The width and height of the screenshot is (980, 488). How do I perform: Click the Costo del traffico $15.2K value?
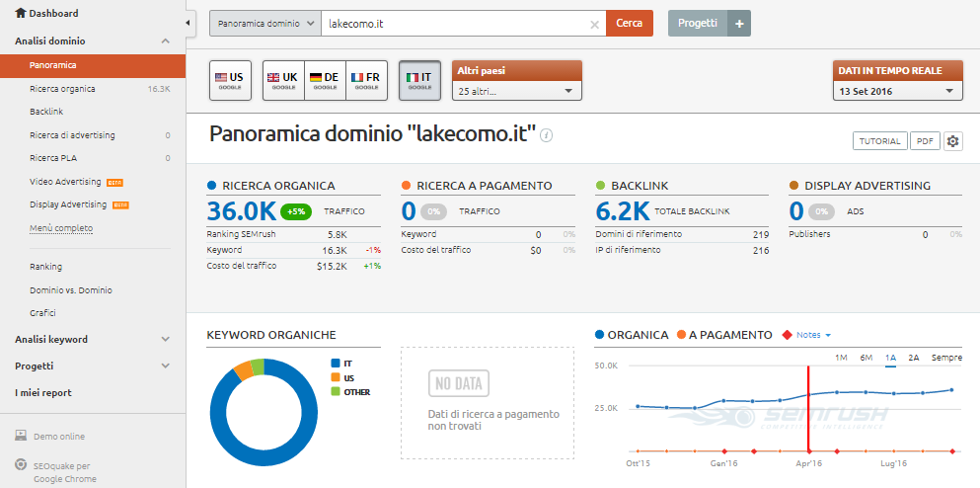click(332, 266)
